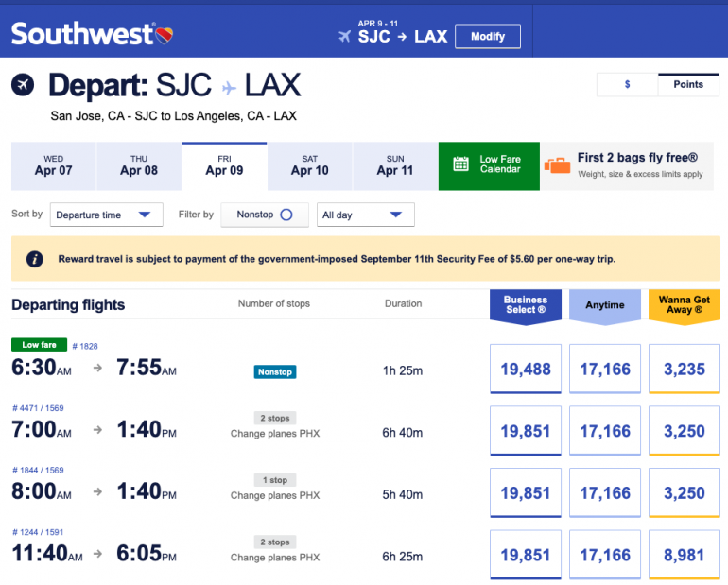Select the Sat Apr 10 date tab
Screen dimensions: 728x585
click(x=310, y=165)
